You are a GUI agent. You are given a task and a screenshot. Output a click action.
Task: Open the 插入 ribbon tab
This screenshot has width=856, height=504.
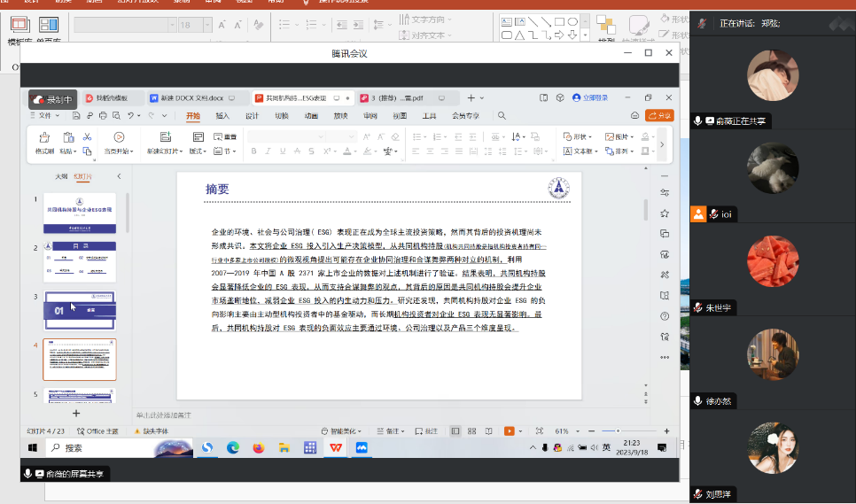pyautogui.click(x=222, y=116)
